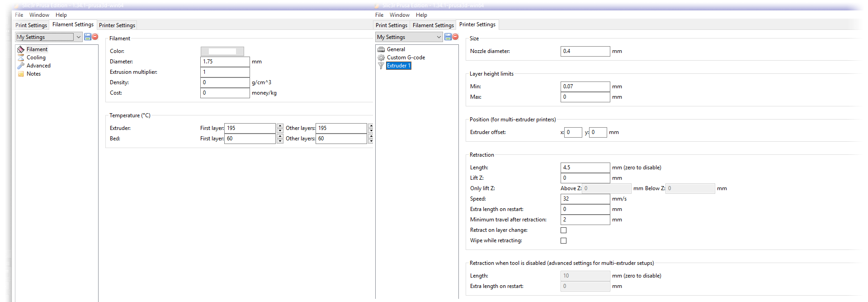Pick a filament color from the Color swatch
Screen dimensions: 868x302
click(x=222, y=51)
